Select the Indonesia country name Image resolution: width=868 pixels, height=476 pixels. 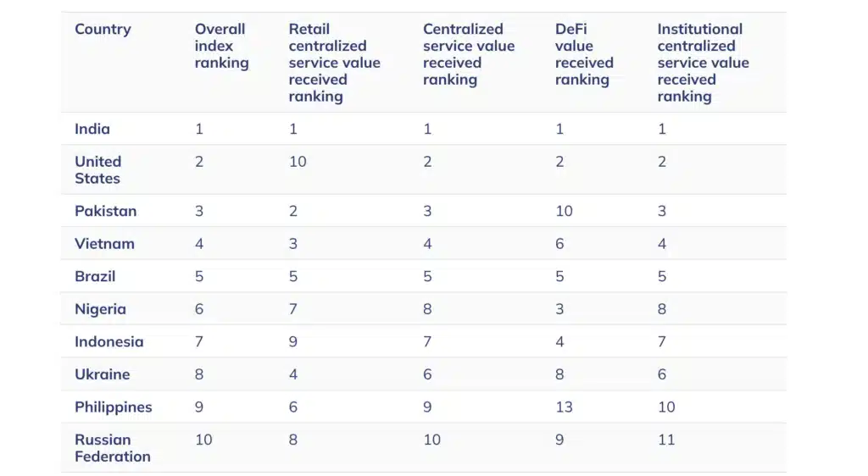[x=108, y=342]
